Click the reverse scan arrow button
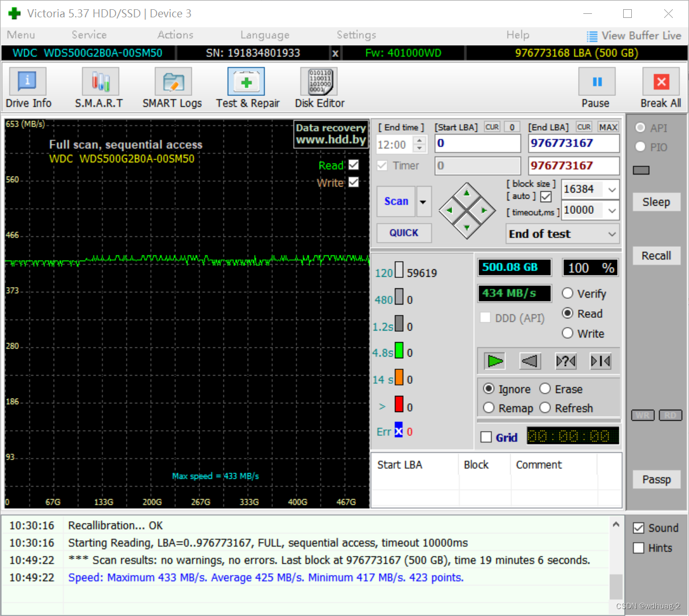 [530, 361]
